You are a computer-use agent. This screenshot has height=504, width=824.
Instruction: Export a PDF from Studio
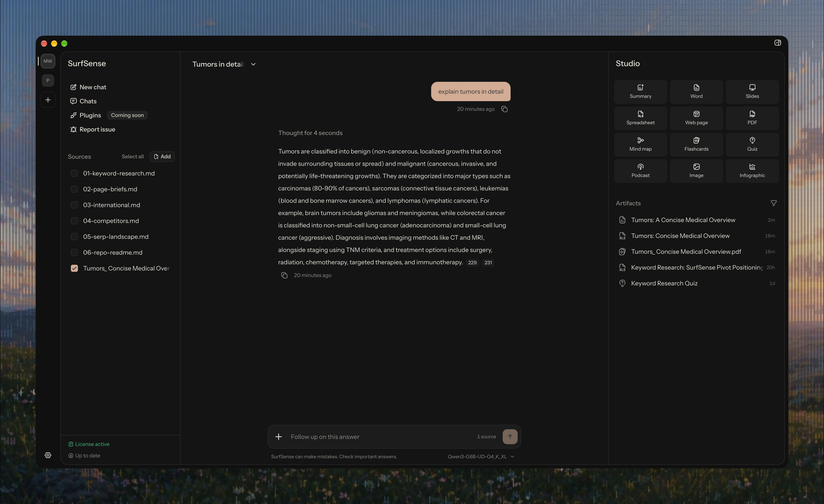pos(752,118)
